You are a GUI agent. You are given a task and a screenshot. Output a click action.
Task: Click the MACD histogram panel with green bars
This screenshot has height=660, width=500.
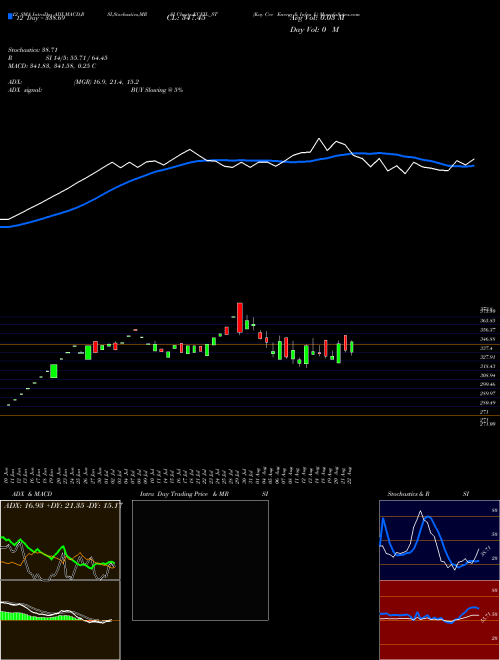60,620
